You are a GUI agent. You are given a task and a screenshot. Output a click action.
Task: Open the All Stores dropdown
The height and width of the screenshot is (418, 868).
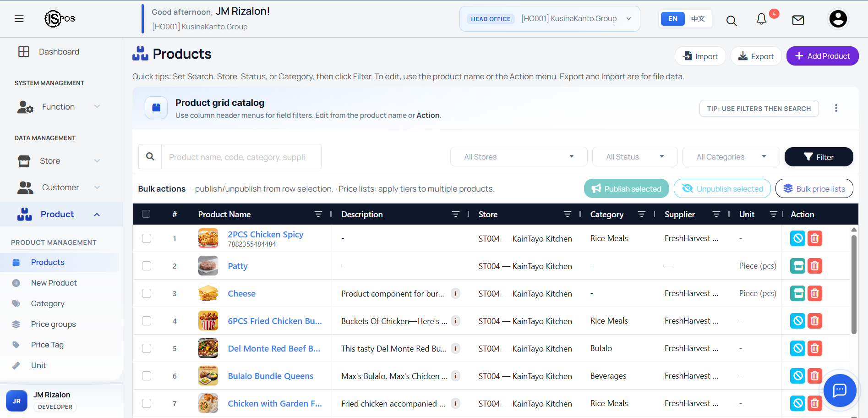519,157
